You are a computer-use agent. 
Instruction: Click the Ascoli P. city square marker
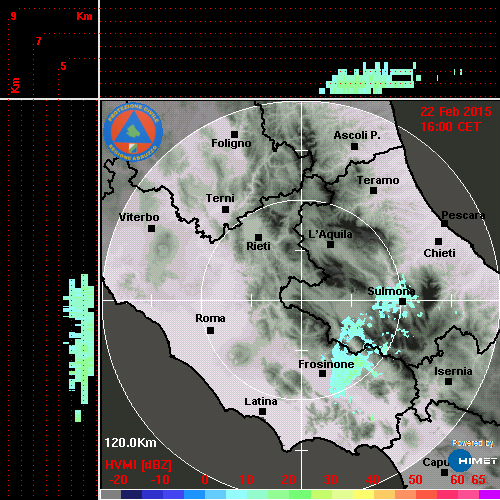(355, 146)
